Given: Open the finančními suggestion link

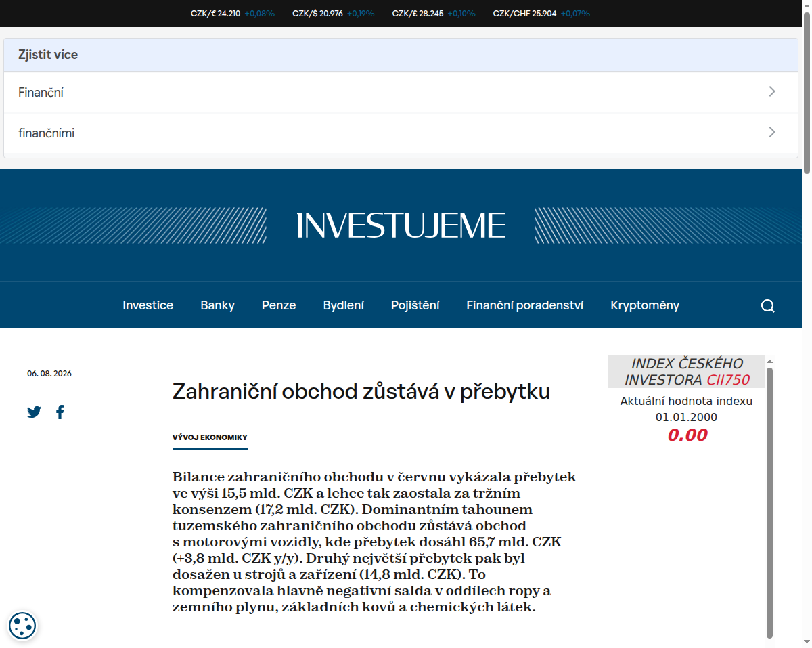Looking at the screenshot, I should point(401,133).
